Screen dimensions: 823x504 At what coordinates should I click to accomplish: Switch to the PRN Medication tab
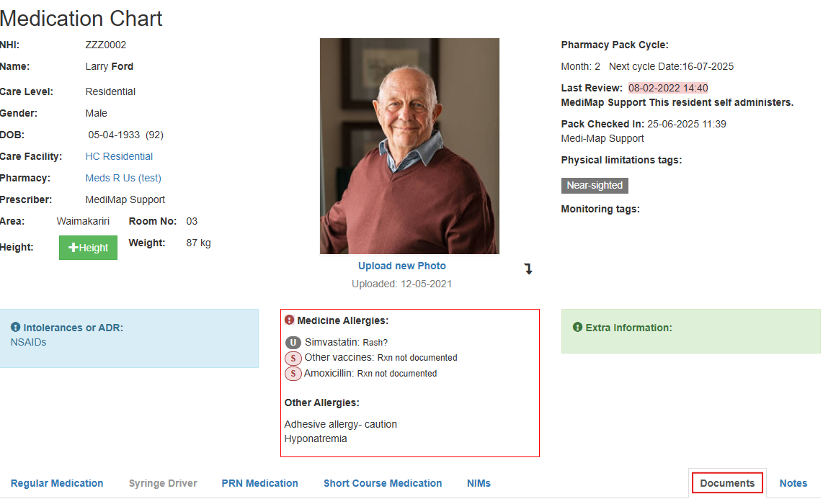pos(259,483)
